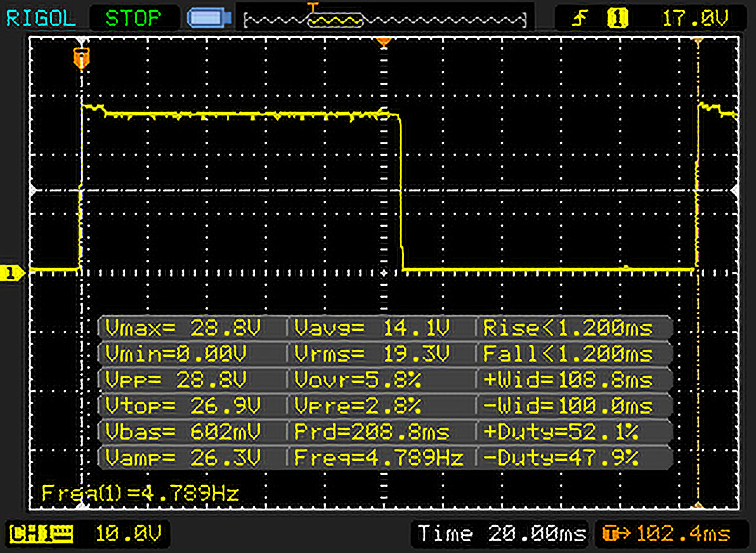This screenshot has width=756, height=553.
Task: Click the Freq(1)=4.789Hz counter readout
Action: click(x=140, y=493)
